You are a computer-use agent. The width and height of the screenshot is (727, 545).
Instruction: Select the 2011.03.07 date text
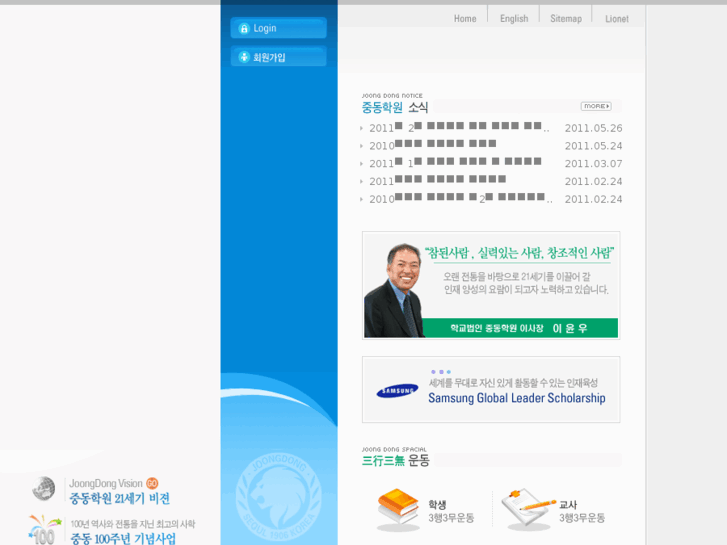(593, 163)
